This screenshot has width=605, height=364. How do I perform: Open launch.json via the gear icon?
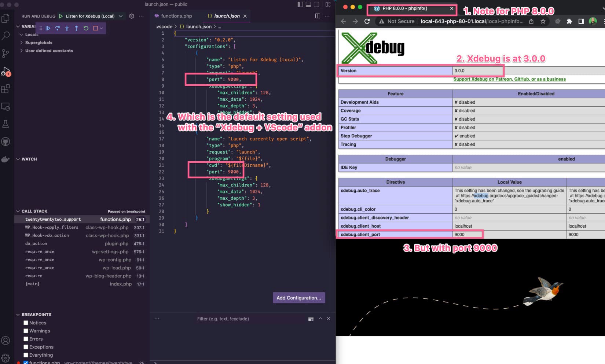[x=132, y=16]
